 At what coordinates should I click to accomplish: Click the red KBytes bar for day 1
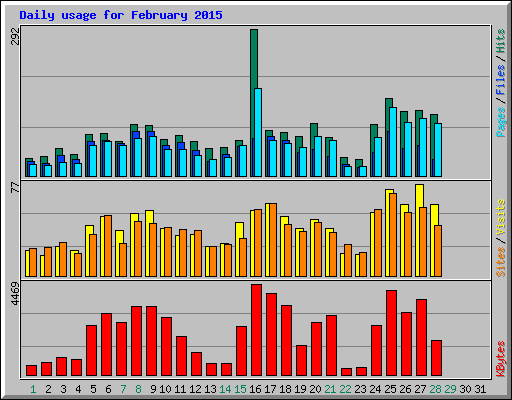[31, 371]
